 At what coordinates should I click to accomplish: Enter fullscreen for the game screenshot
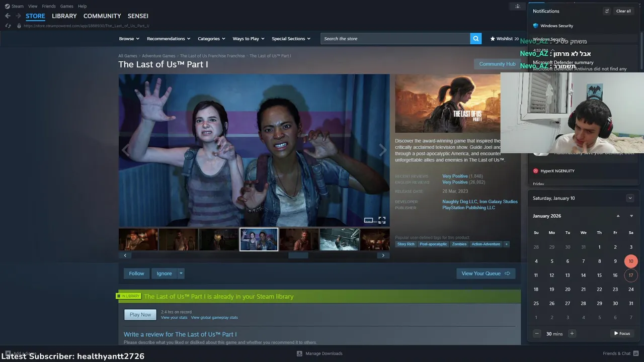pos(382,220)
